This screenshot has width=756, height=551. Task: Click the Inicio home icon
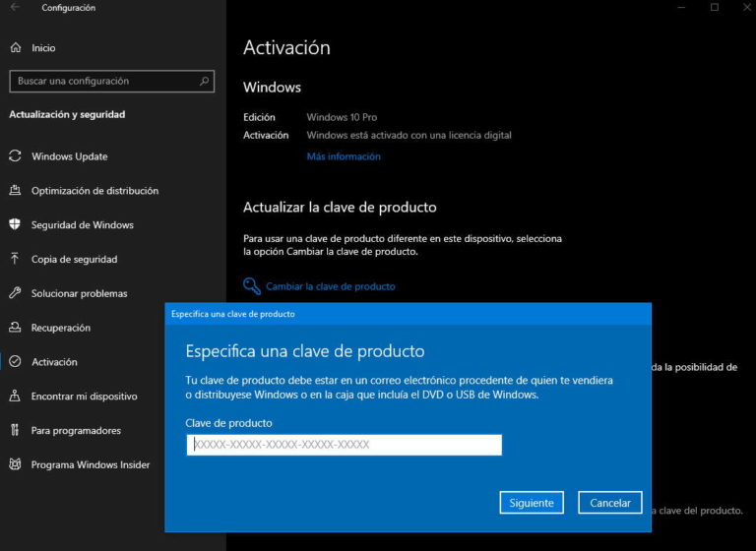(x=16, y=47)
